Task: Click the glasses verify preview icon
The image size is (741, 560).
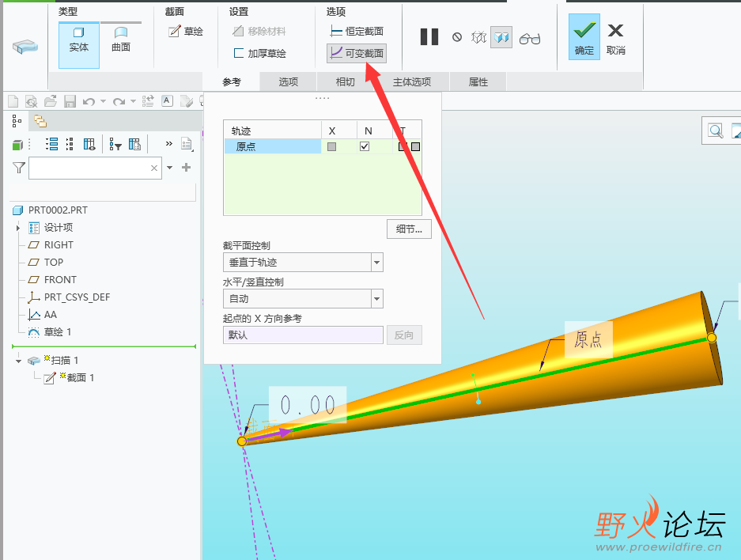Action: coord(530,38)
